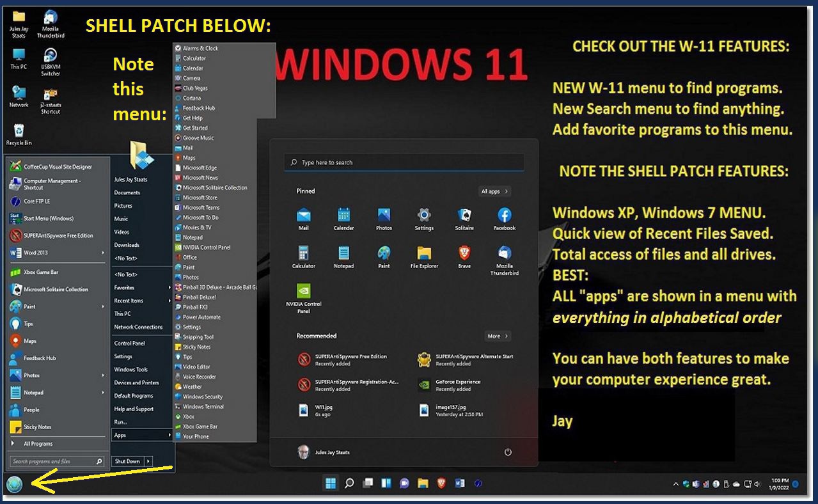Image resolution: width=818 pixels, height=504 pixels.
Task: Open Computer Management Shortcut entry
Action: pyautogui.click(x=56, y=184)
